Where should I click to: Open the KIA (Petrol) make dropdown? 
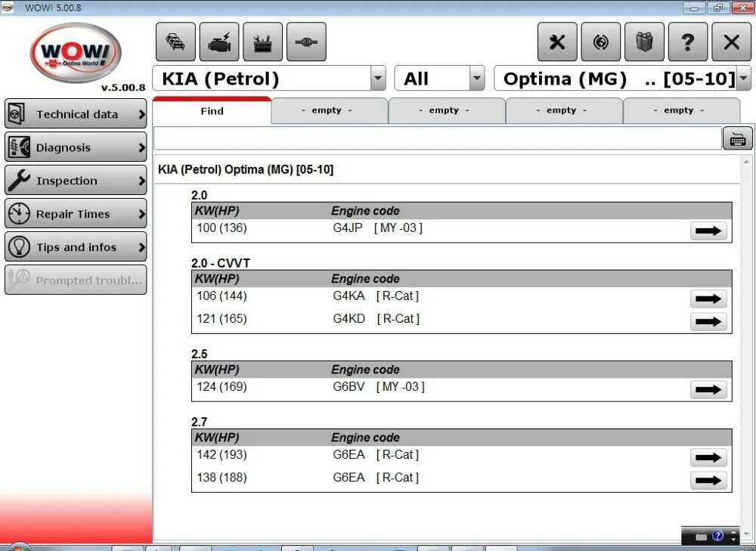tap(379, 78)
